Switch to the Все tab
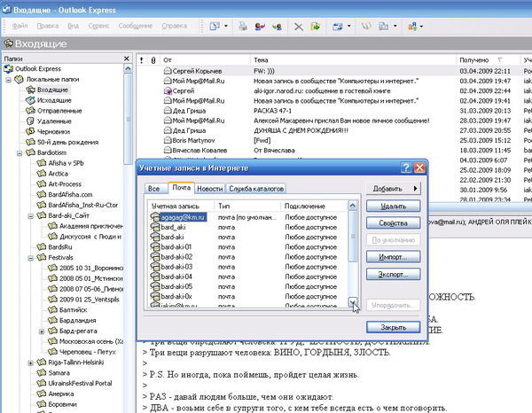The image size is (532, 413). [154, 189]
